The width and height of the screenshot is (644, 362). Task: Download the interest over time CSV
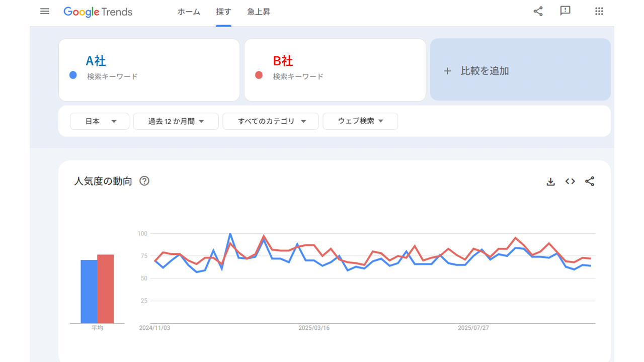[550, 182]
